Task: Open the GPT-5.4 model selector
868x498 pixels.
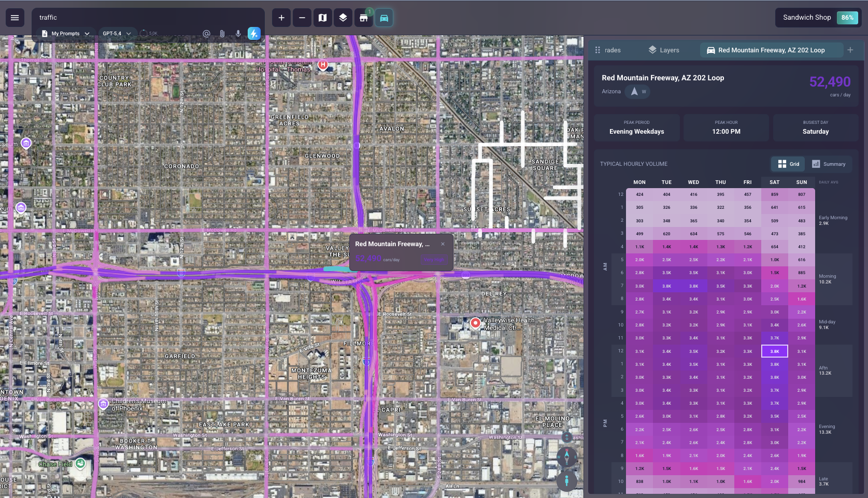Action: (117, 34)
